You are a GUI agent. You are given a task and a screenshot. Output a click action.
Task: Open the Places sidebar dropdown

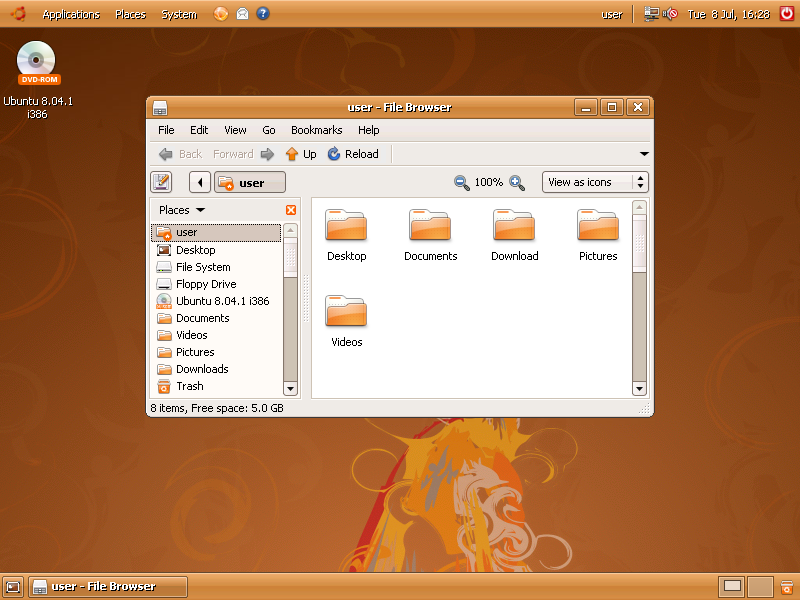point(182,210)
